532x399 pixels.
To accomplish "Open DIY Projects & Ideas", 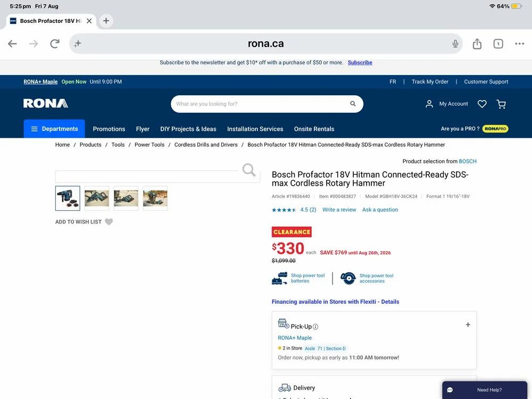I will click(188, 129).
